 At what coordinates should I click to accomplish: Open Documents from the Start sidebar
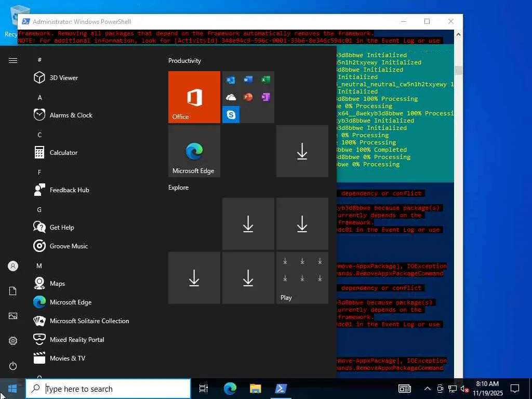[x=13, y=291]
